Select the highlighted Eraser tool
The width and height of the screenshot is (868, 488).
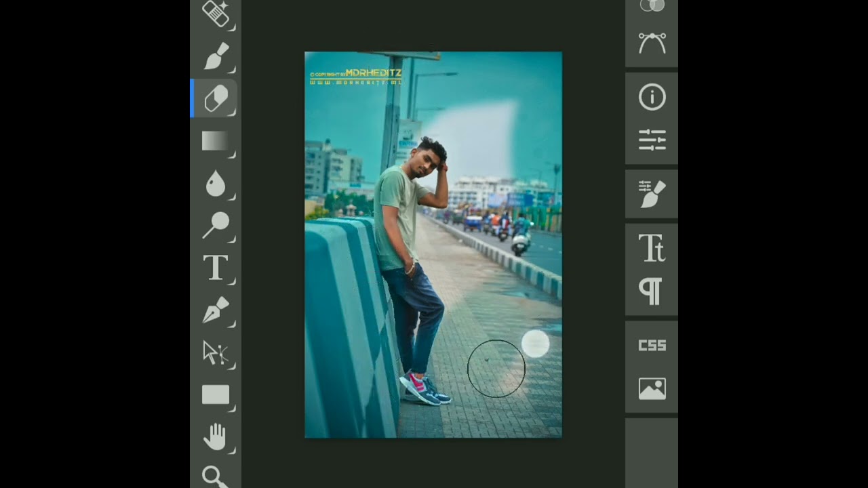coord(216,99)
